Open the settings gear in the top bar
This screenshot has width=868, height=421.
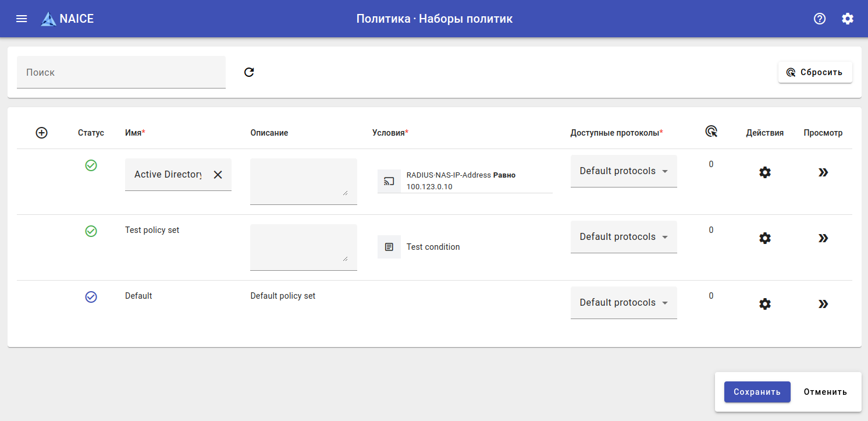coord(848,19)
